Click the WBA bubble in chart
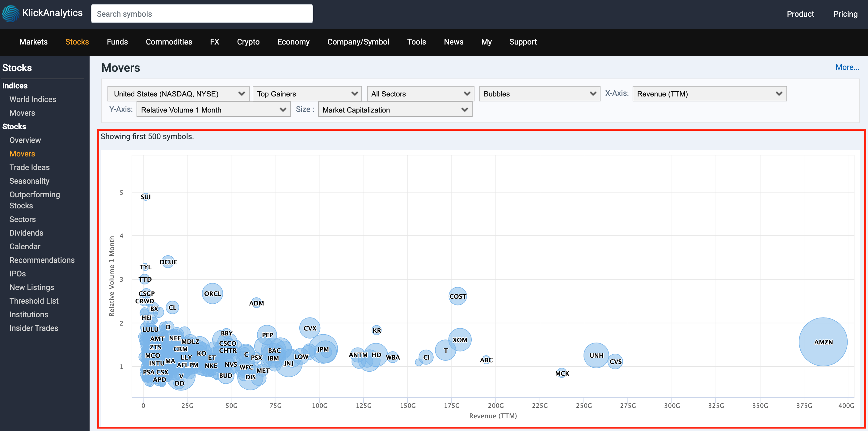 click(x=393, y=357)
